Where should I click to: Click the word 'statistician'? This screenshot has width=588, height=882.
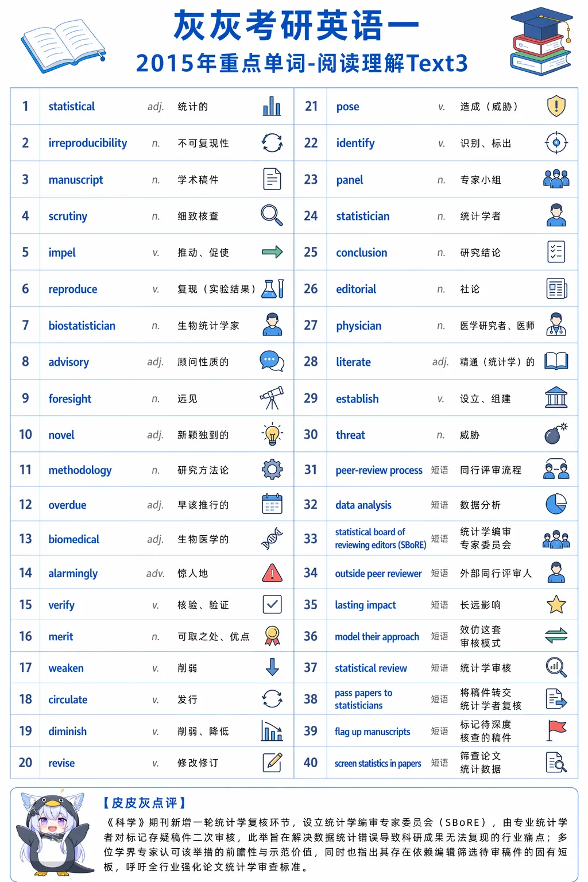pos(363,216)
